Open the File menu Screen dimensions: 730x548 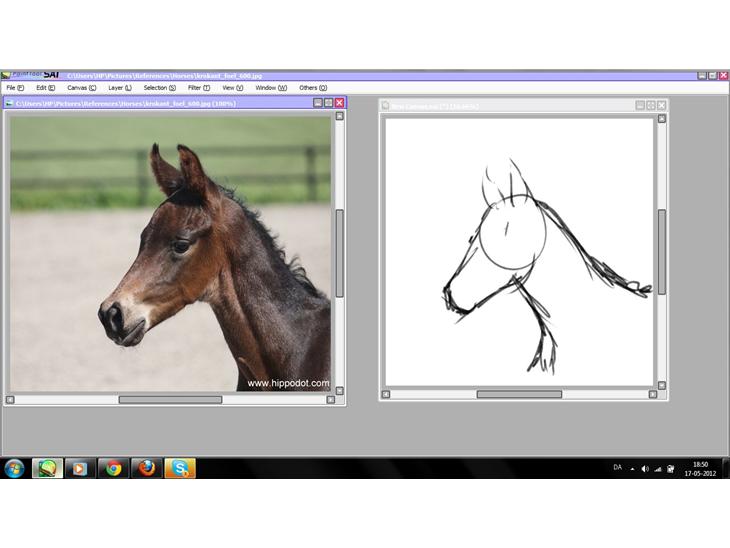tap(15, 88)
